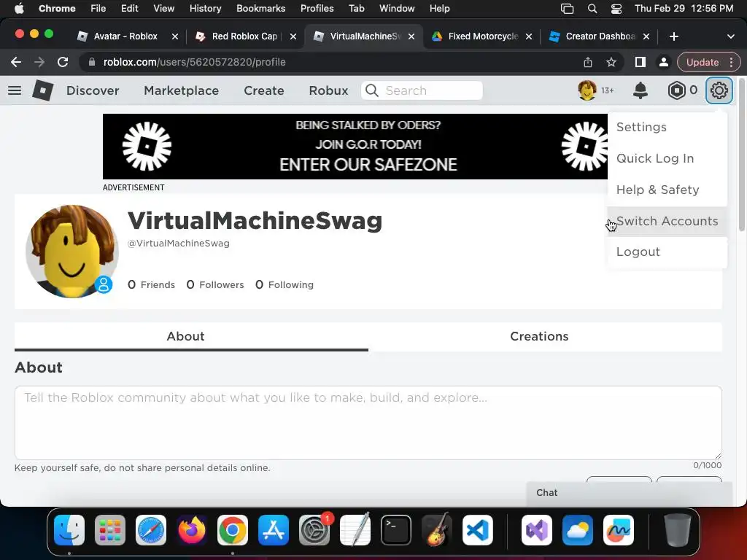Screen dimensions: 747x560
Task: Toggle Chrome side panel icon
Action: 640,62
